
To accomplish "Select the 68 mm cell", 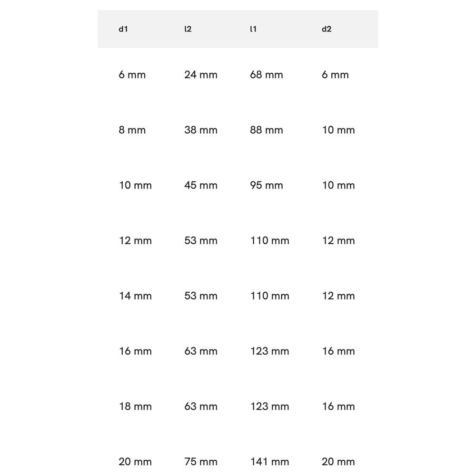I will 266,75.
